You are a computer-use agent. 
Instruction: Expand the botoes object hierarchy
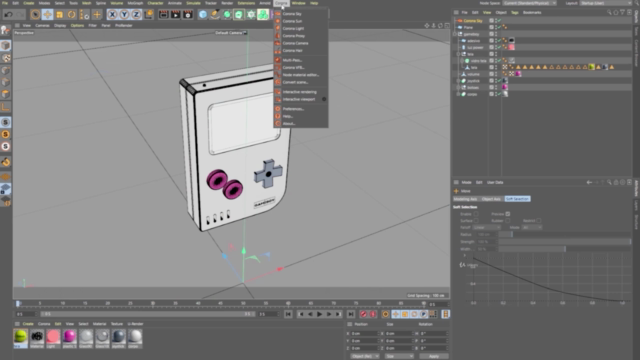coord(458,87)
